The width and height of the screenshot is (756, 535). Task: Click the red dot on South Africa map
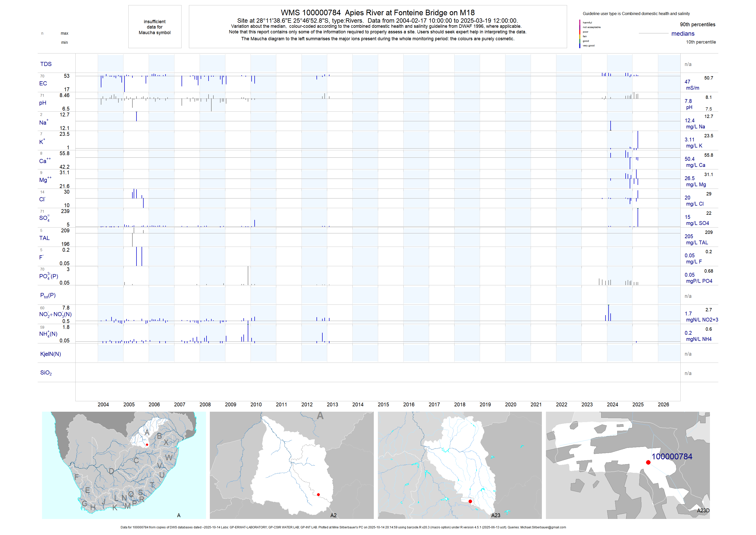147,445
